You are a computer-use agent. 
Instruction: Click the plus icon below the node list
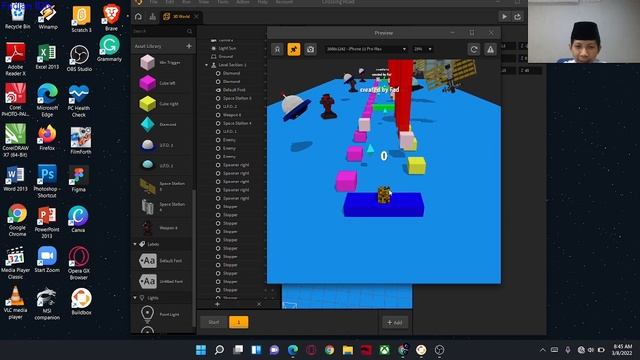click(x=217, y=304)
